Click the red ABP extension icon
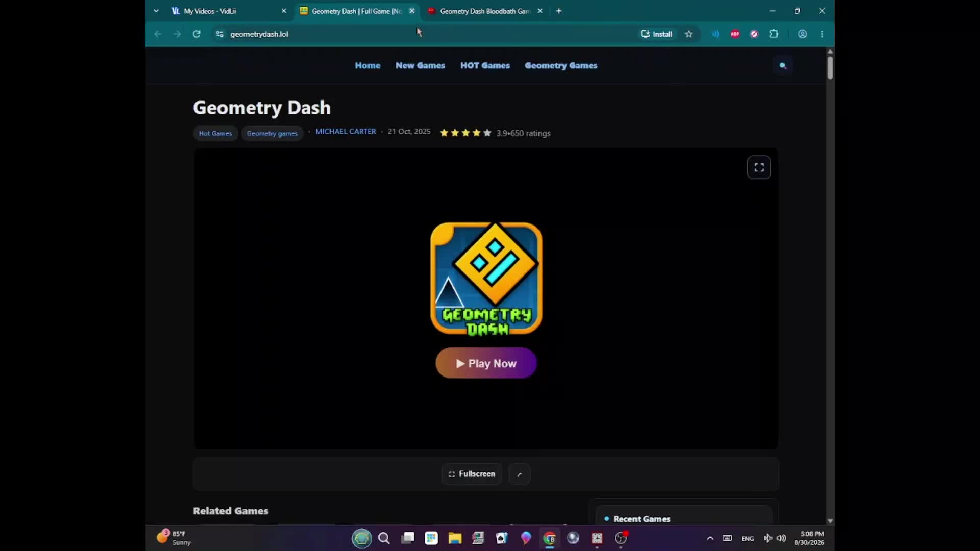The image size is (980, 551). 735,34
